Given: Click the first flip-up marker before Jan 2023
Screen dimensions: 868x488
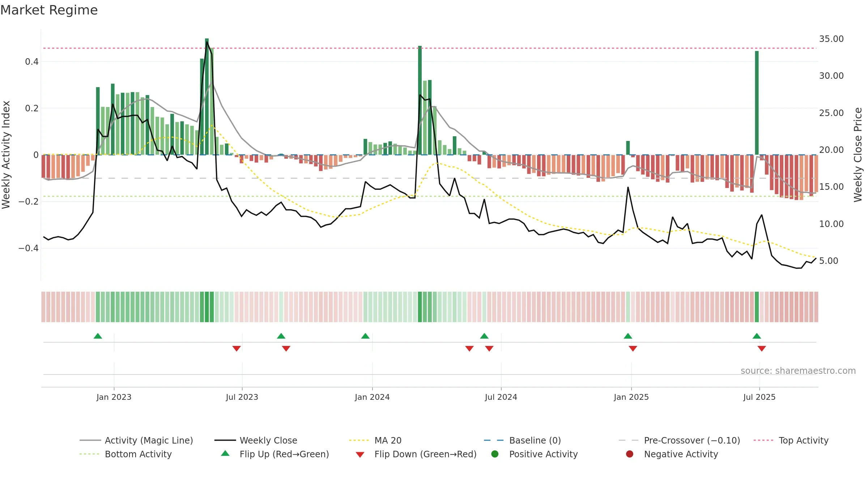Looking at the screenshot, I should [98, 336].
